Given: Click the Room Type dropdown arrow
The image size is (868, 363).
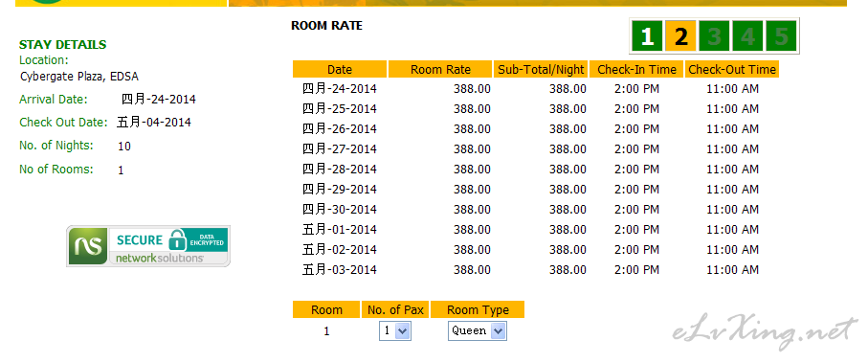Looking at the screenshot, I should coord(499,331).
